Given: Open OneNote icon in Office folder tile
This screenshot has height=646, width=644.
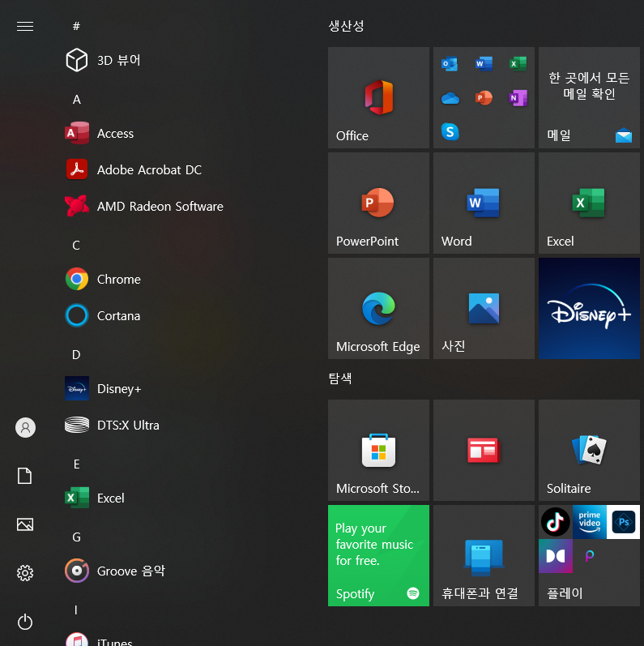Looking at the screenshot, I should point(518,98).
